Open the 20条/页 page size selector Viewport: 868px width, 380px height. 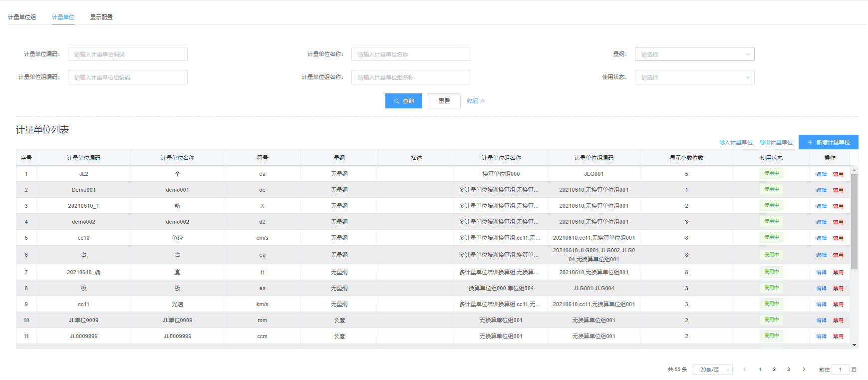[x=712, y=370]
